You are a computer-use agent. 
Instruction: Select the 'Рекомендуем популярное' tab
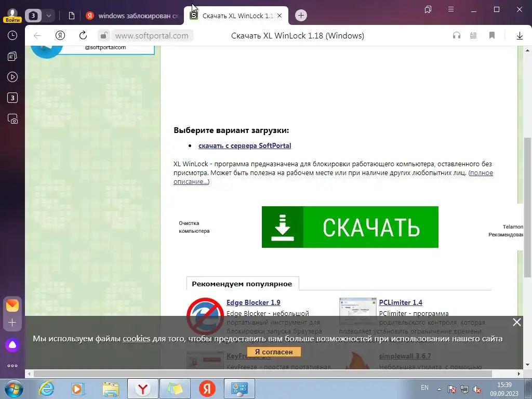pos(242,284)
